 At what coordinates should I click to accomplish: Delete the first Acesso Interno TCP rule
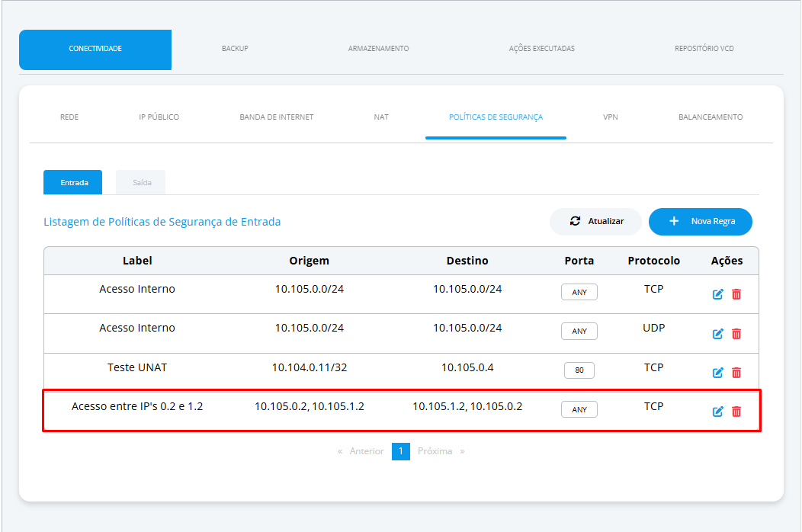(736, 294)
